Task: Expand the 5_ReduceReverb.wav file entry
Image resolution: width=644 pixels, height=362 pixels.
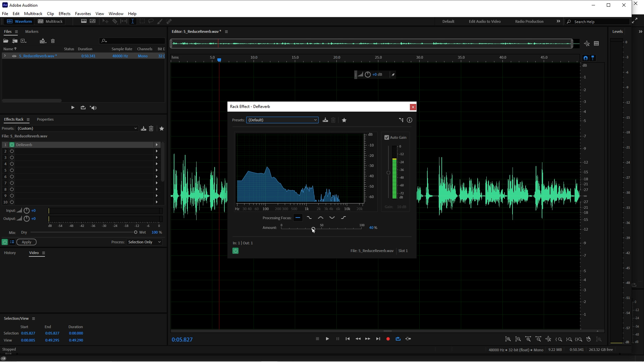Action: coord(5,56)
